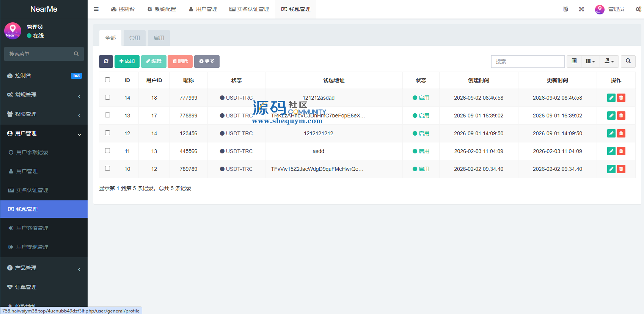Screen dimensions: 644x314
Task: Open the export data dropdown
Action: 609,61
